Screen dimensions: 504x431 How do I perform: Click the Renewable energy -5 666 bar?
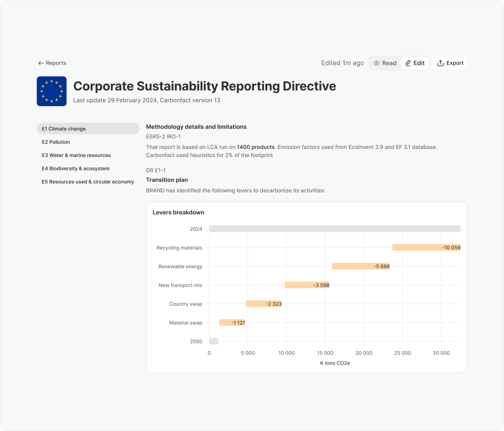pyautogui.click(x=361, y=266)
